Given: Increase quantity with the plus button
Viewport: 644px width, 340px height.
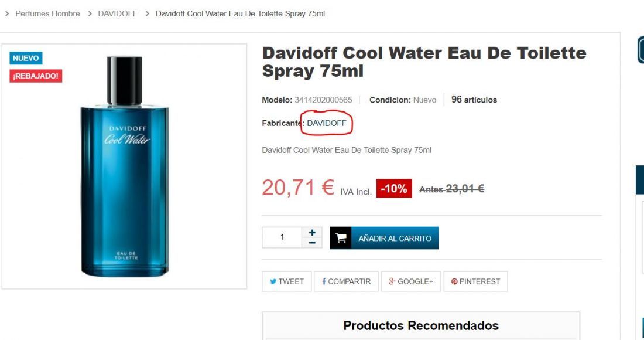Looking at the screenshot, I should [312, 232].
